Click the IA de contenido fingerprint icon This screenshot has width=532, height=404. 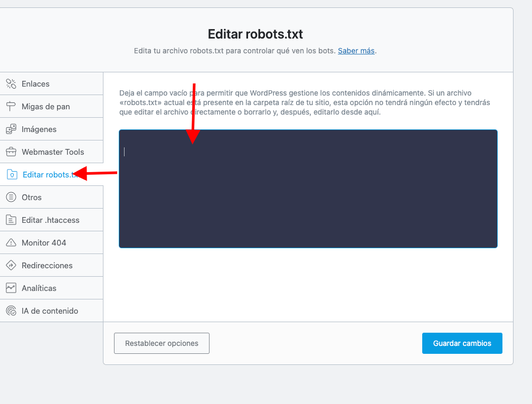pos(11,311)
